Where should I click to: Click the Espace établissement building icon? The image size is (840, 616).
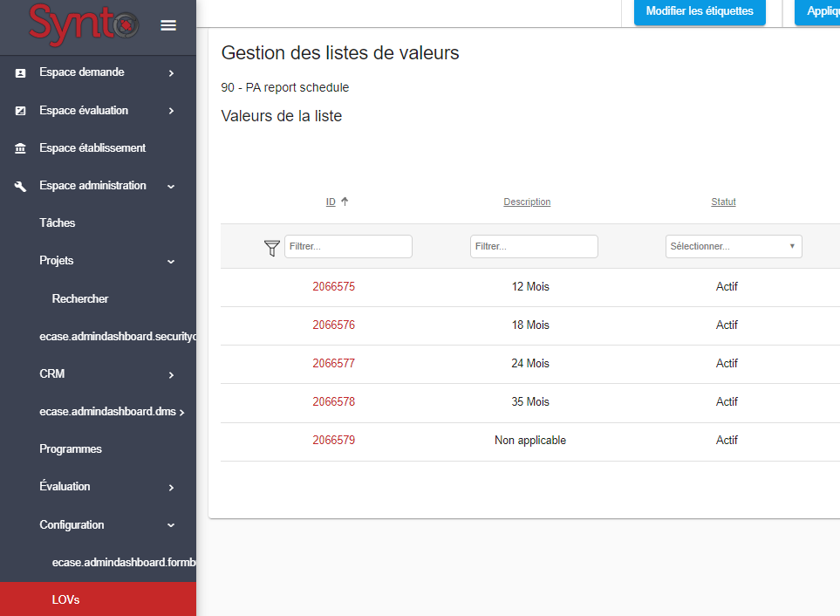(x=20, y=148)
